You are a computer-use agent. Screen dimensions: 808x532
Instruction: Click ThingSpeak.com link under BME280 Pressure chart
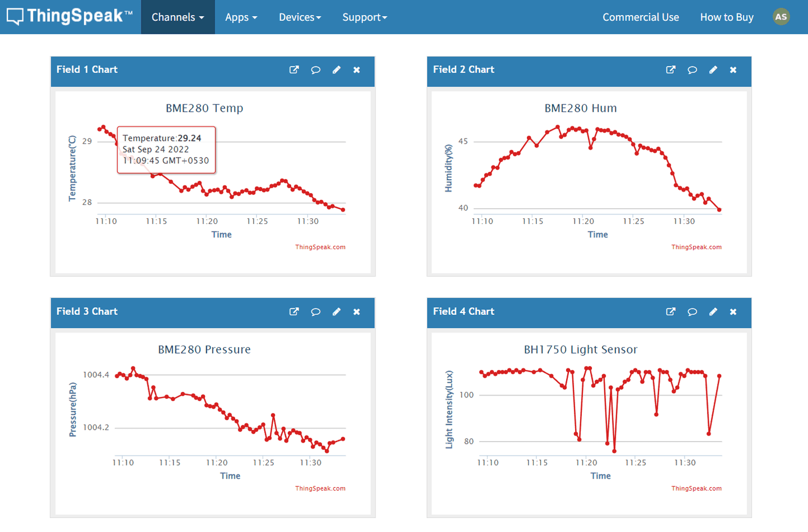320,488
